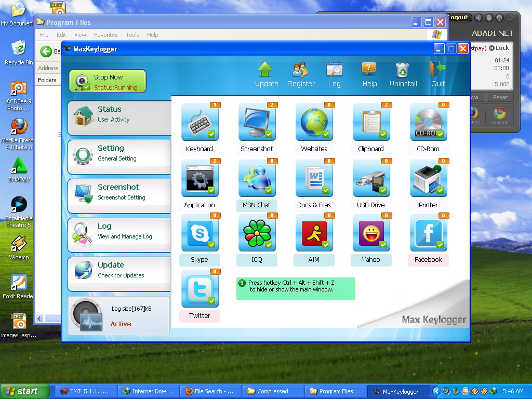Switch to Internet Download taskbar item

[x=148, y=391]
